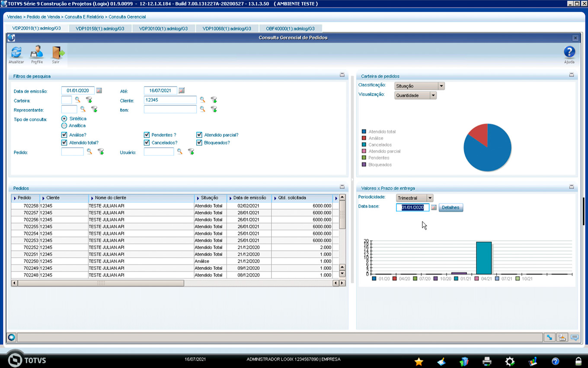Switch to the OBF40000 tab
The image size is (588, 368).
tap(291, 29)
